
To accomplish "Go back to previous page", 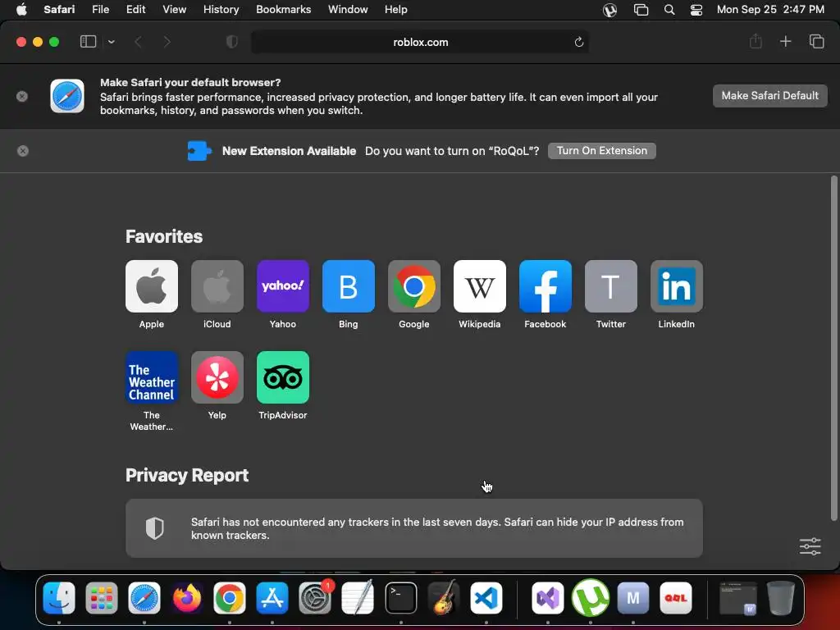I will click(138, 42).
